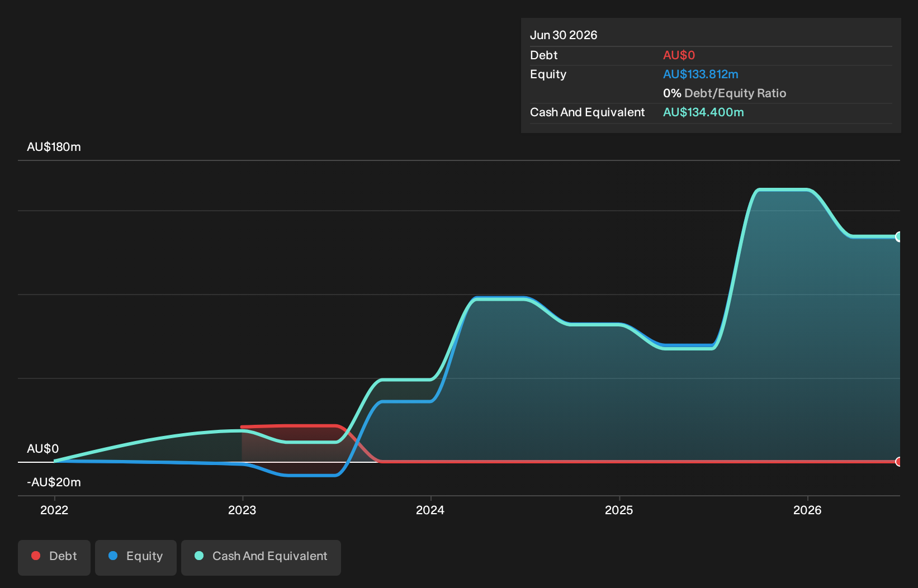Select the Cash data point marker at Jun 2026
The width and height of the screenshot is (918, 588).
click(899, 236)
